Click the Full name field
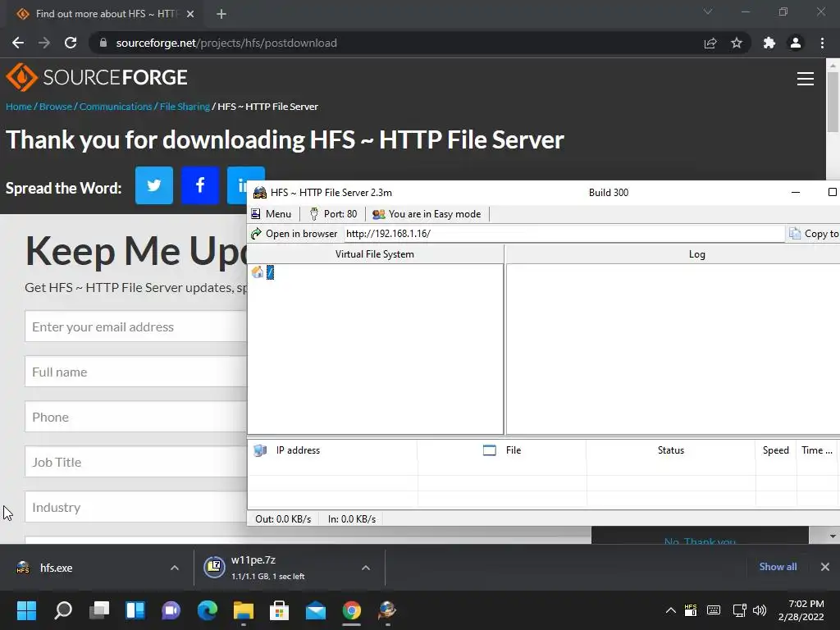Image resolution: width=840 pixels, height=630 pixels. (136, 372)
